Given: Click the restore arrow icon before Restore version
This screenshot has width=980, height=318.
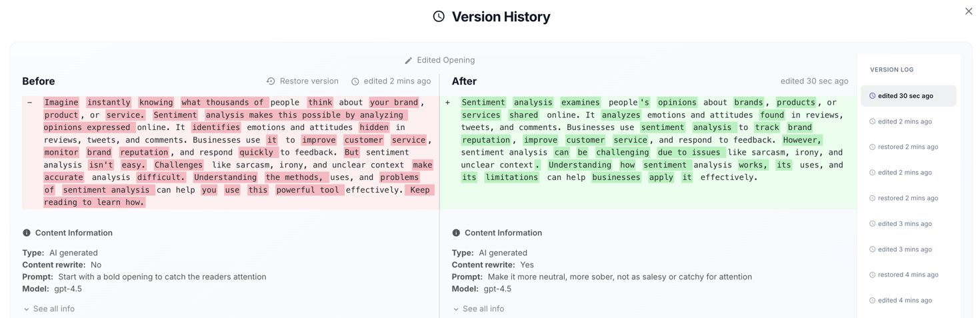Looking at the screenshot, I should pos(271,81).
